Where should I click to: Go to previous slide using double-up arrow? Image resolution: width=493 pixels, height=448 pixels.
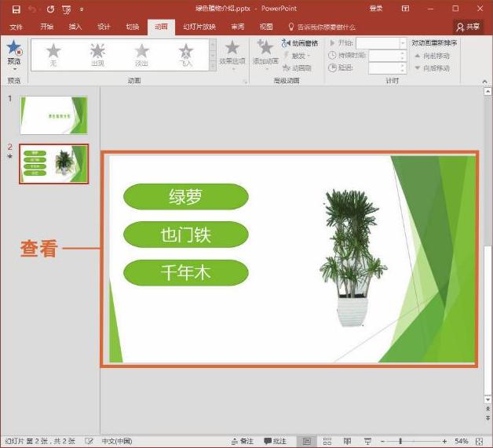pos(488,409)
